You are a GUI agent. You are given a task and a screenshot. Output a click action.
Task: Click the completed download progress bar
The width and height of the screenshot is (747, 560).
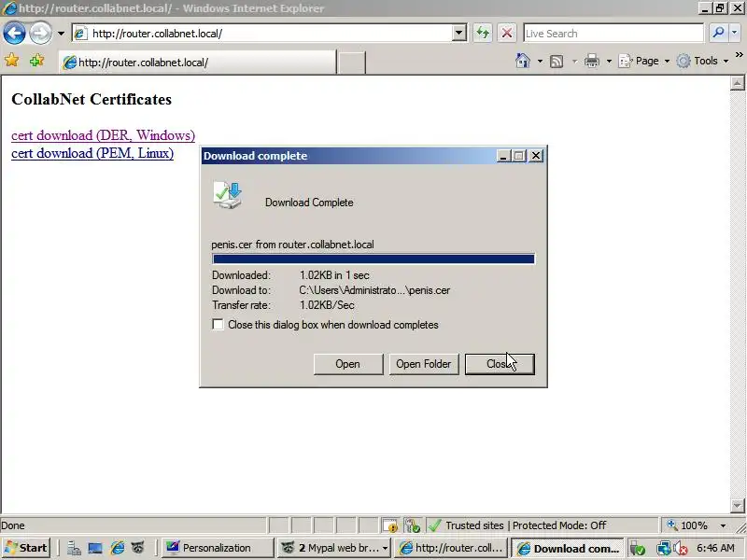(x=373, y=259)
